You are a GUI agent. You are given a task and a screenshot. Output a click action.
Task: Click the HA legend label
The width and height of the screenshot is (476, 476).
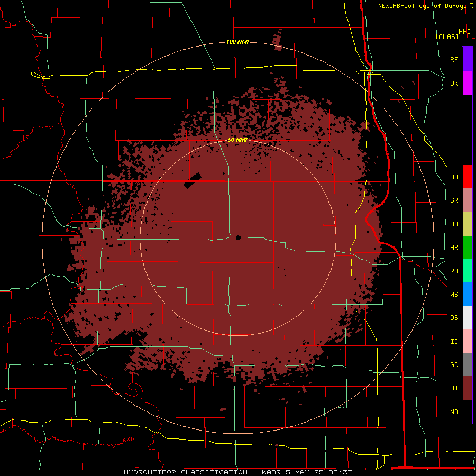[x=454, y=177]
